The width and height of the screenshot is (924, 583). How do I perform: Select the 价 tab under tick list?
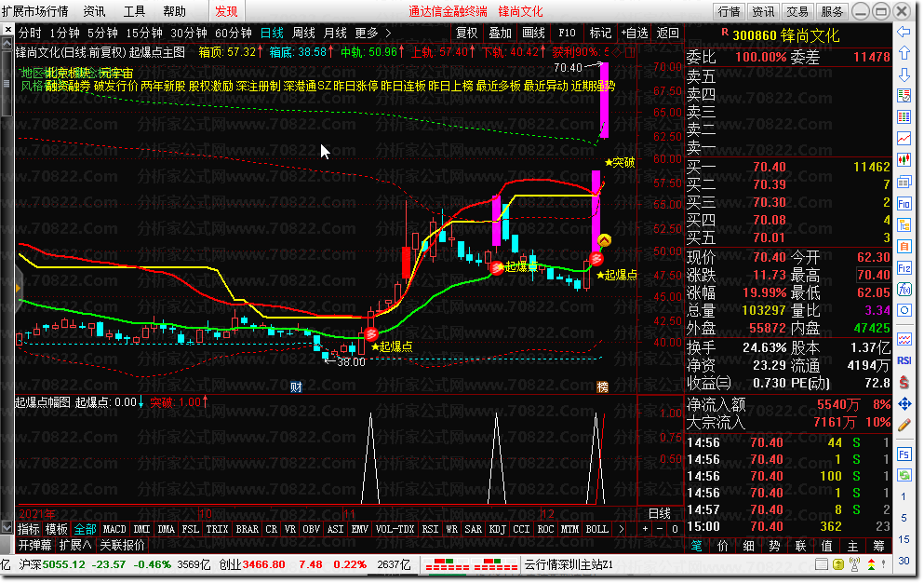tap(723, 547)
